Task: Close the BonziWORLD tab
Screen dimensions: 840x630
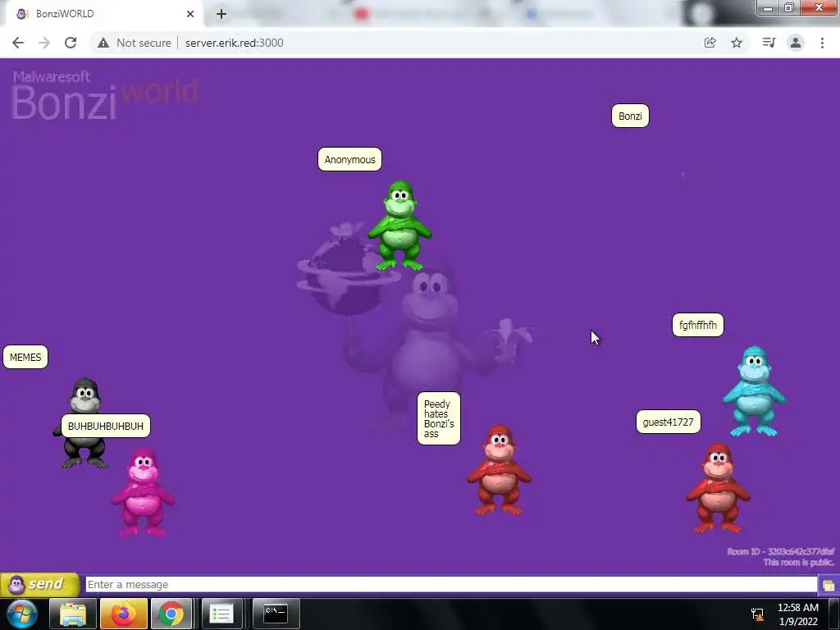Action: coord(190,14)
